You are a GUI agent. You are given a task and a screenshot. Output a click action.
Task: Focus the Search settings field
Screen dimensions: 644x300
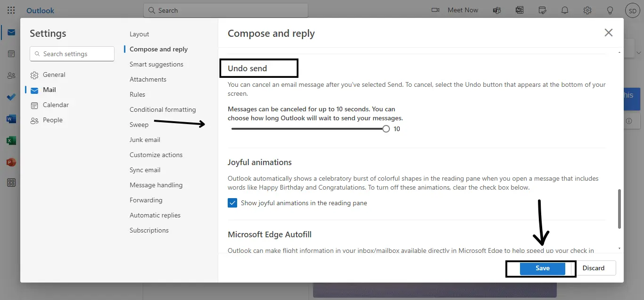click(72, 54)
